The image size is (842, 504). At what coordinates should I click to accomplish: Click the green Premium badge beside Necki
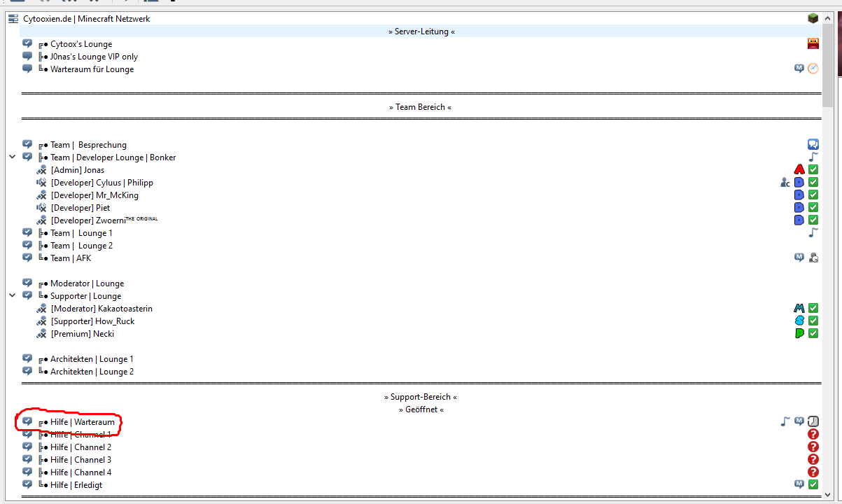tap(799, 333)
